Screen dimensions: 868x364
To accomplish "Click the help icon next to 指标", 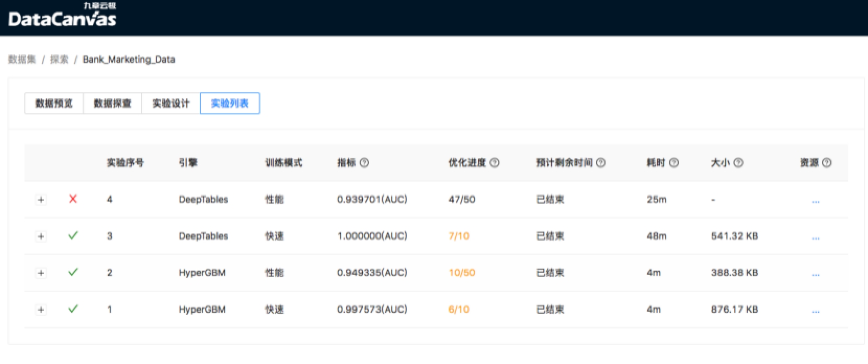I will tap(364, 163).
